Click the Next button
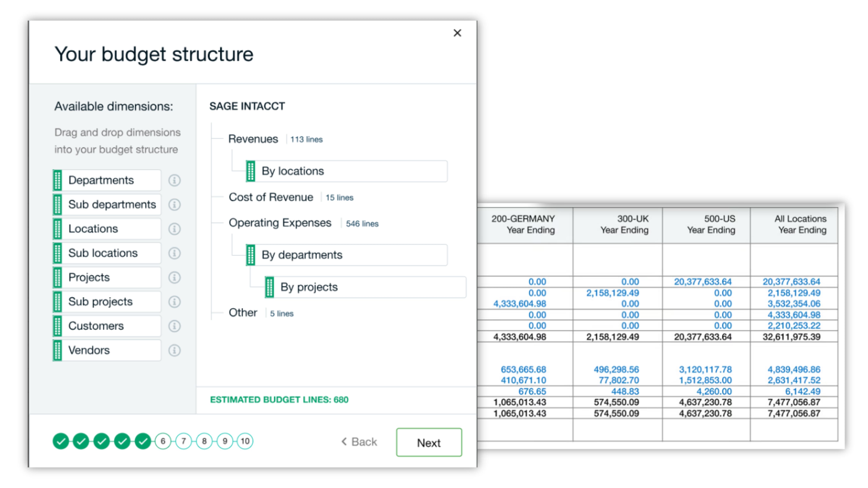Screen dimensions: 868x488 click(x=429, y=442)
